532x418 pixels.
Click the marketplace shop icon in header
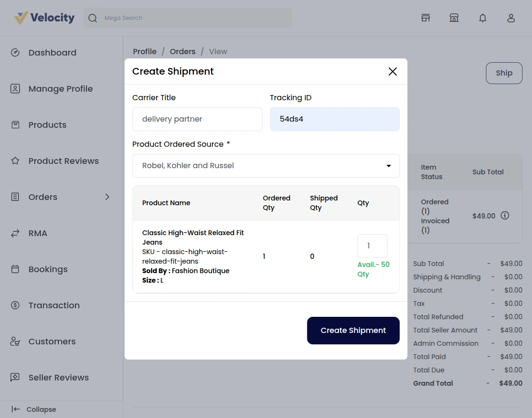pyautogui.click(x=454, y=18)
